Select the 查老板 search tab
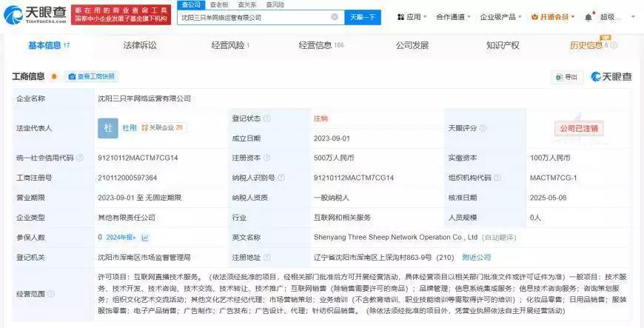The height and width of the screenshot is (328, 644). [x=219, y=5]
